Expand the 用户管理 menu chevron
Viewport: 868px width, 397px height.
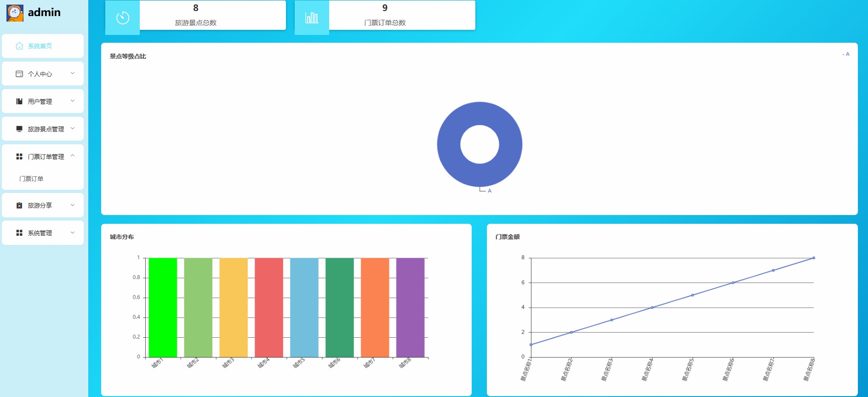[x=73, y=101]
